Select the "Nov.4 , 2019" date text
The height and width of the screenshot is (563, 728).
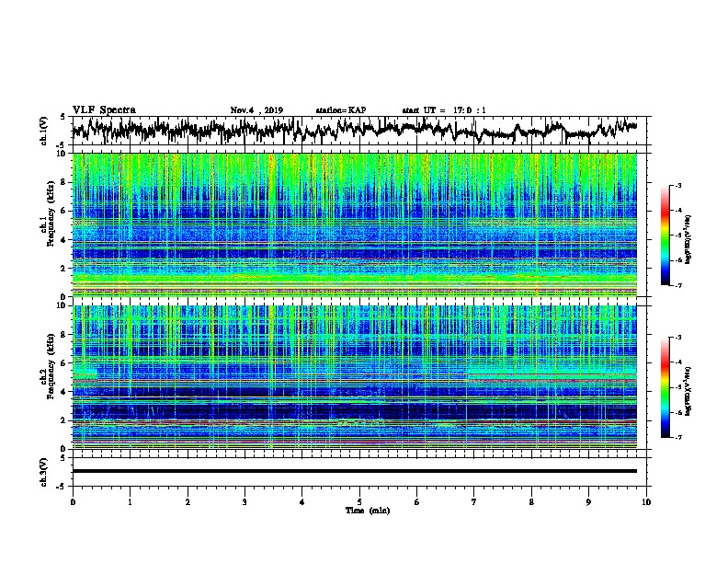click(256, 110)
